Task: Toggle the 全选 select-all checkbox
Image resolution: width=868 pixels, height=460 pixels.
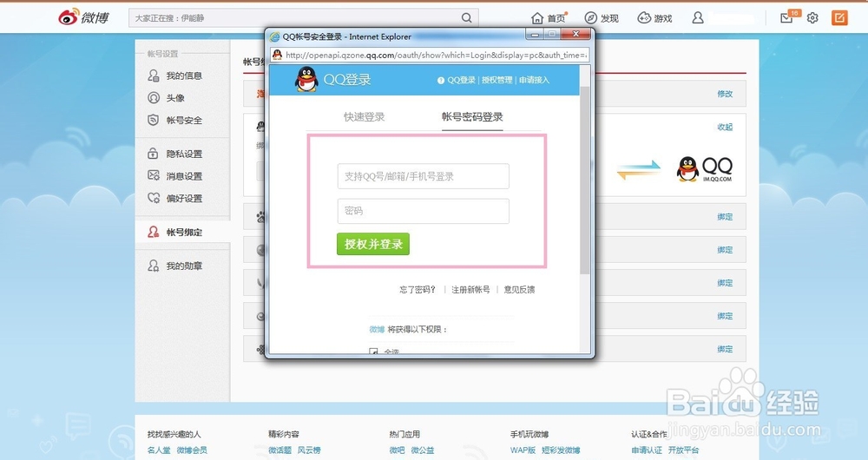Action: pyautogui.click(x=373, y=351)
